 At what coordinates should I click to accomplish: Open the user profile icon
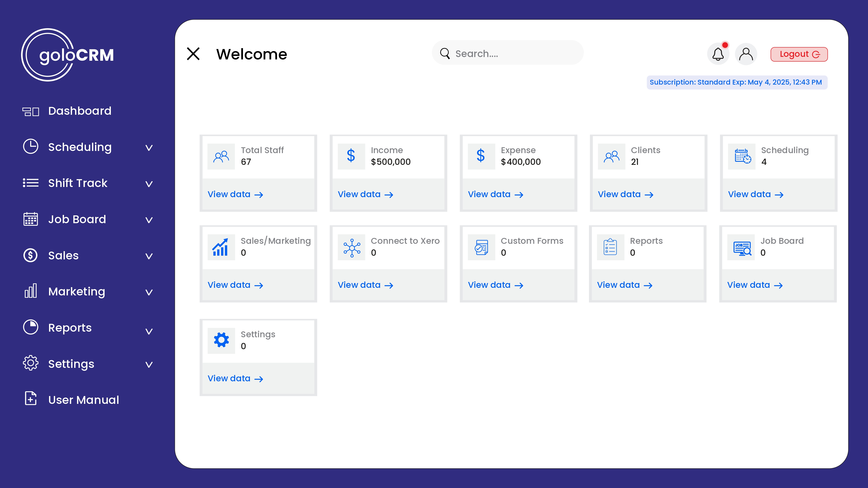(x=746, y=54)
